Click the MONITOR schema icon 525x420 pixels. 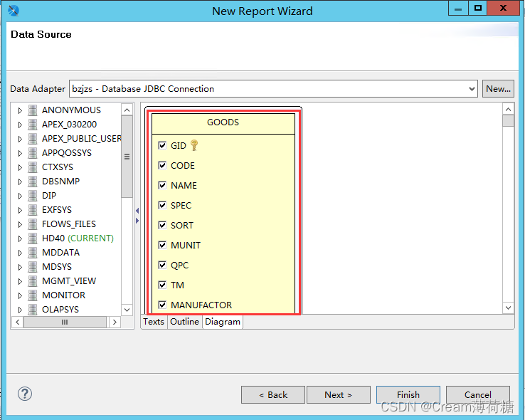point(33,295)
